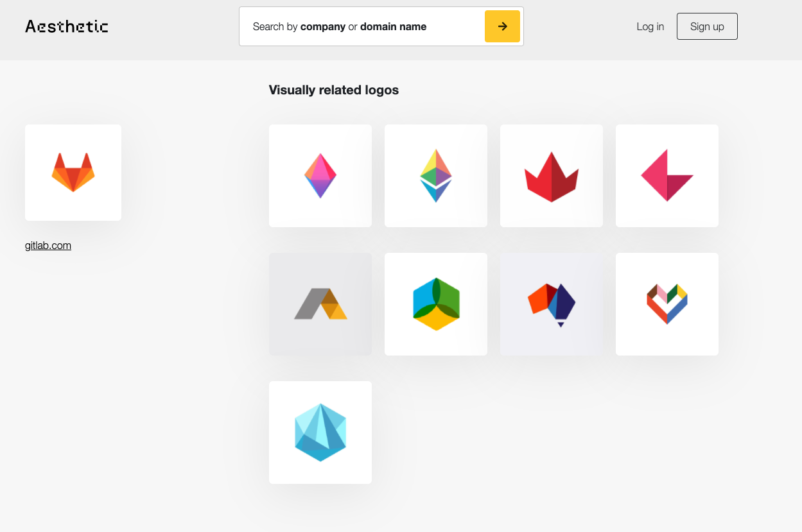Open the Log in link
Screen dimensions: 802x532
click(x=650, y=26)
